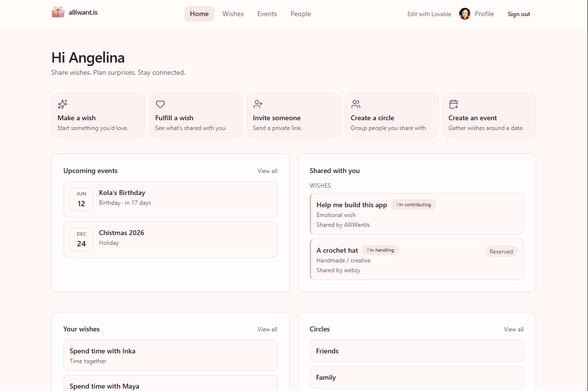Viewport: 588px width, 391px height.
Task: Open the Help me build this app wish
Action: click(x=417, y=214)
